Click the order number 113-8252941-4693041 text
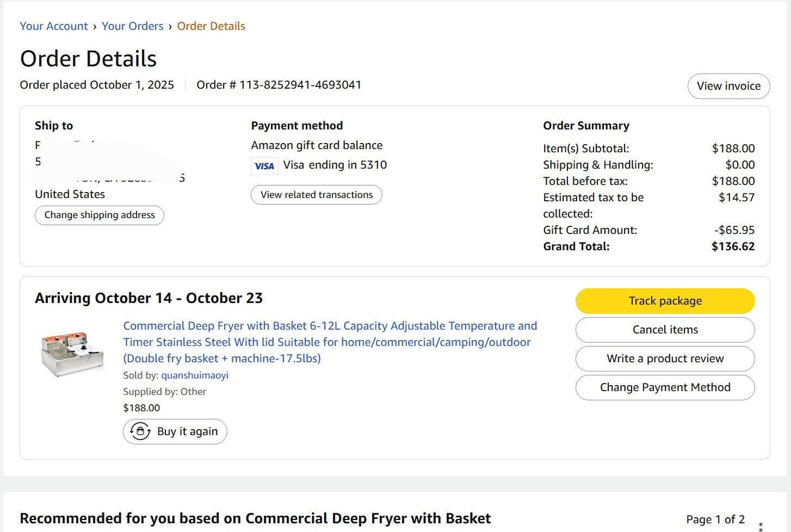 pos(300,85)
